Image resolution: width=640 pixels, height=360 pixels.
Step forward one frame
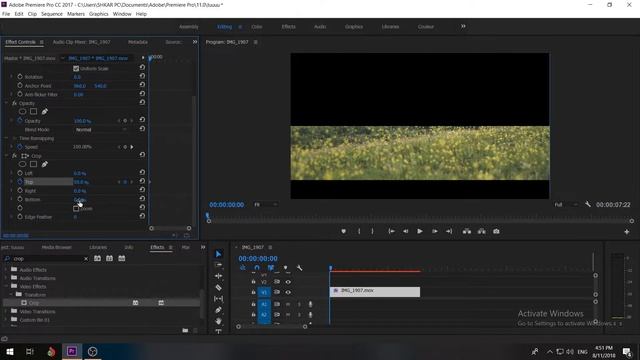tap(434, 231)
